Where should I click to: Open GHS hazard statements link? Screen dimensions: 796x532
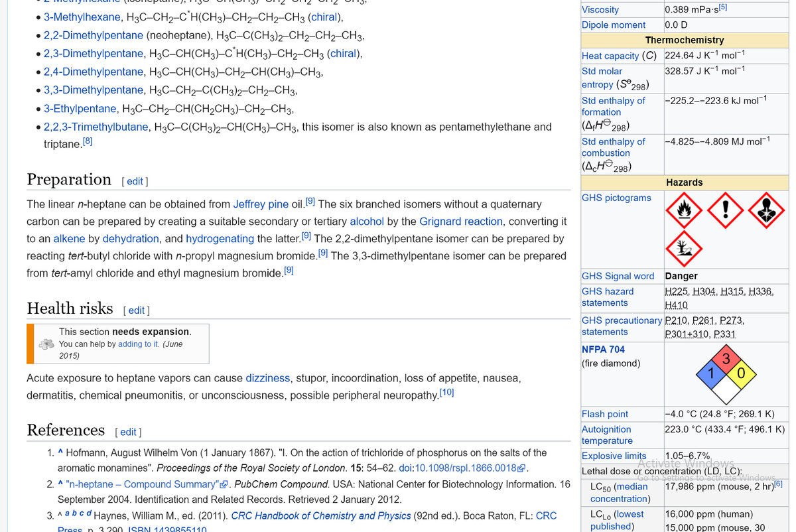coord(608,297)
